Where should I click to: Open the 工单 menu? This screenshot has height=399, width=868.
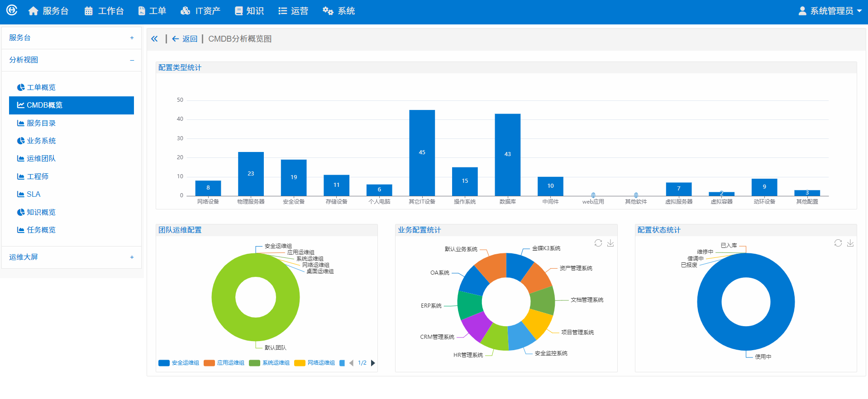coord(152,11)
